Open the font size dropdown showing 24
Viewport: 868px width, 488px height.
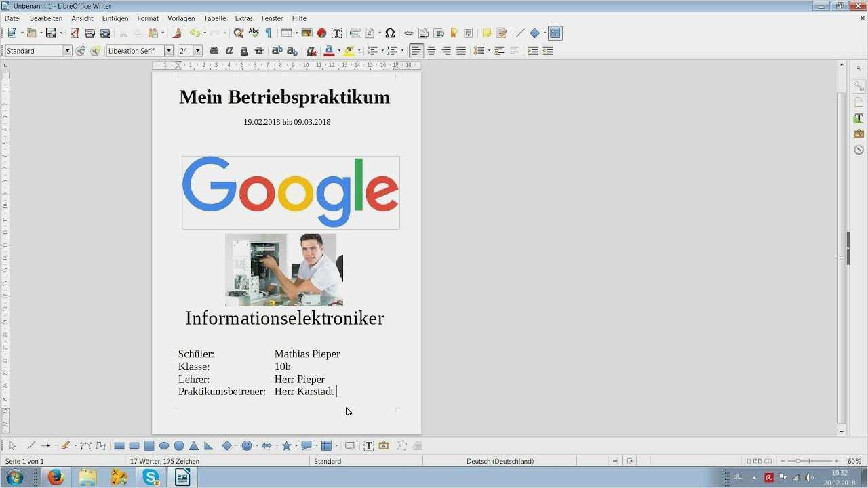coord(197,51)
